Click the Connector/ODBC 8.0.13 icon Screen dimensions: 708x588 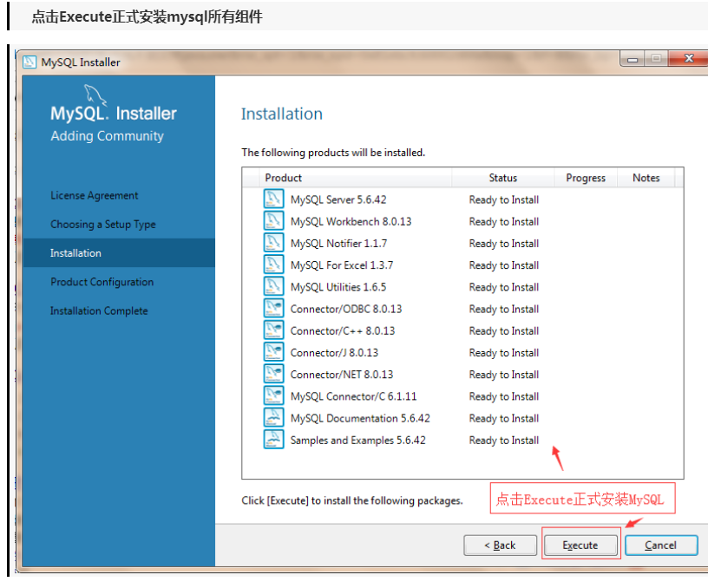(273, 309)
